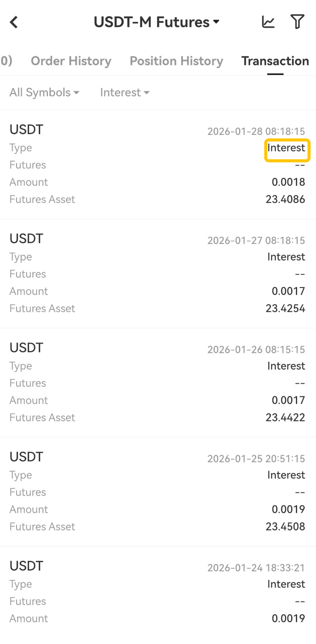Open the All Symbols dropdown
The height and width of the screenshot is (644, 316).
pyautogui.click(x=44, y=93)
